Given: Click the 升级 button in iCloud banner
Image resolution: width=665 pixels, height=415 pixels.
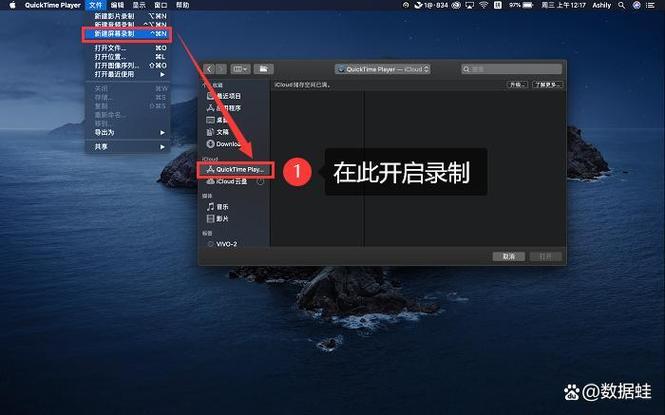Looking at the screenshot, I should tap(517, 85).
